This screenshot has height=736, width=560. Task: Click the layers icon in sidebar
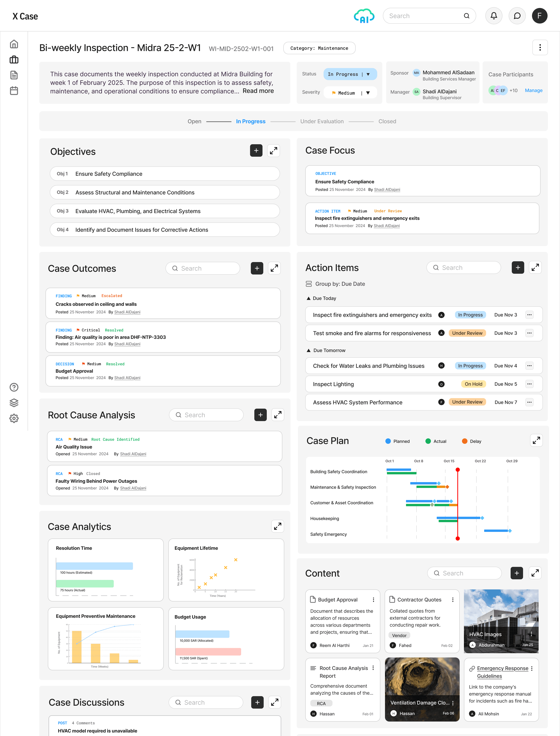[14, 403]
